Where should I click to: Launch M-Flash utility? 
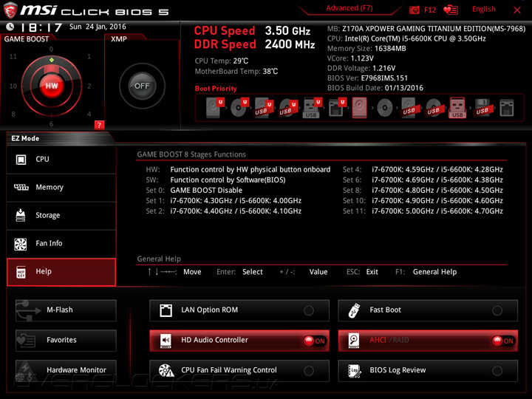66,310
